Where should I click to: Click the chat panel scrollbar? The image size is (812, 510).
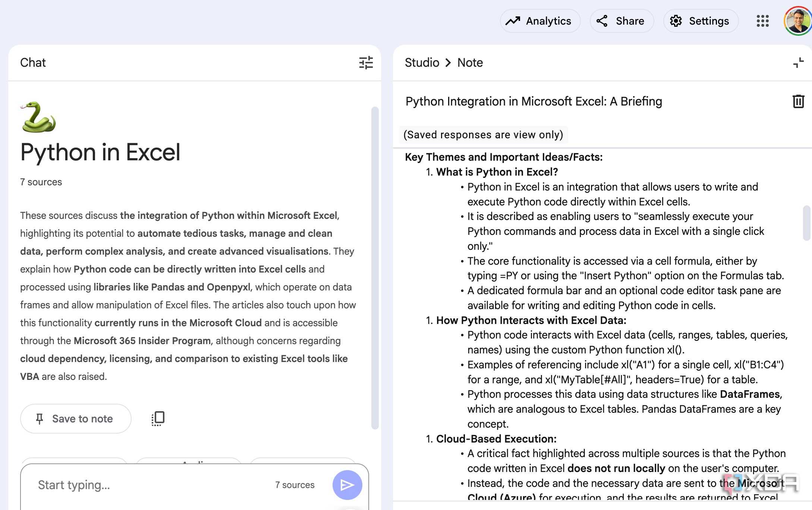click(375, 268)
